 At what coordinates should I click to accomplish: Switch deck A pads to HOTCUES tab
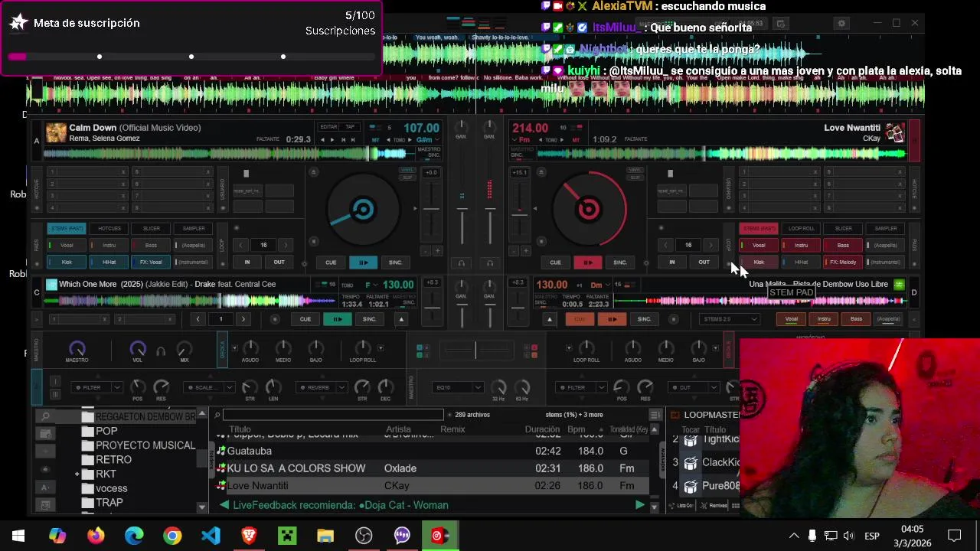click(x=109, y=228)
